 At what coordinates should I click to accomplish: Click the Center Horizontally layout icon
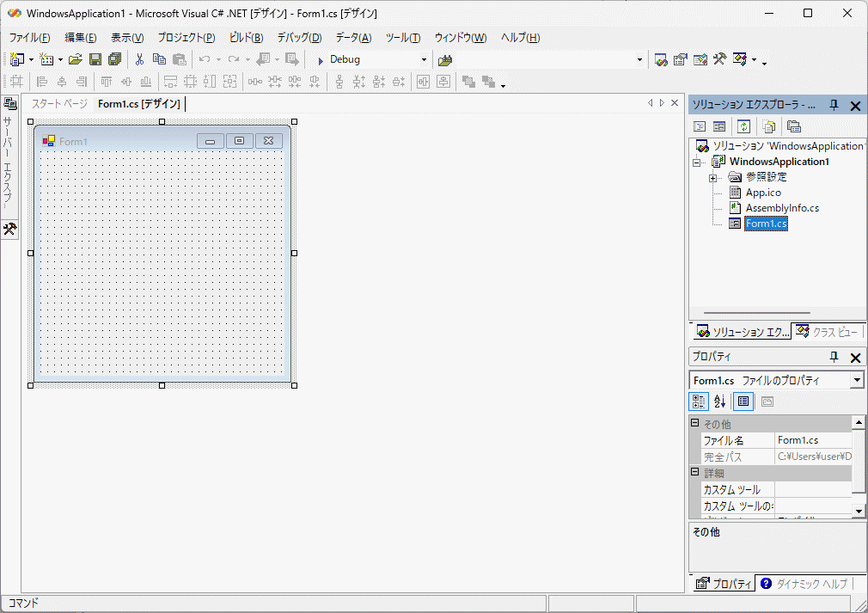pos(424,82)
